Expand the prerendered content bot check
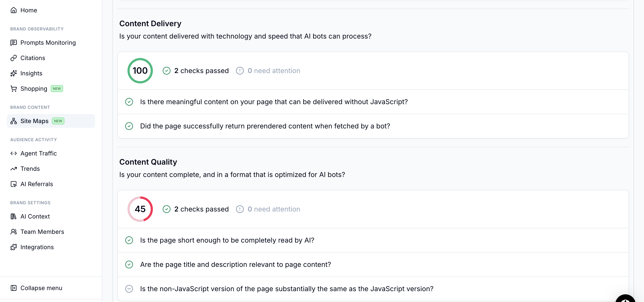Screen dimensions: 644x302 (x=265, y=126)
